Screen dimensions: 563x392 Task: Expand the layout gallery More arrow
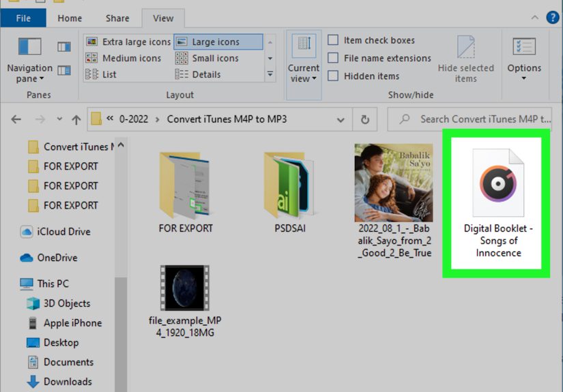[270, 74]
